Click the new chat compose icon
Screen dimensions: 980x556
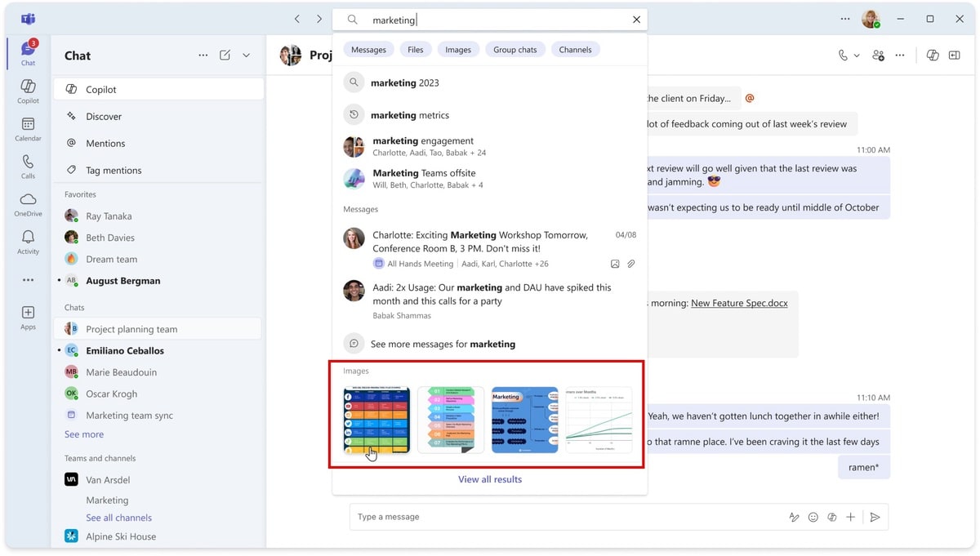[x=225, y=56]
